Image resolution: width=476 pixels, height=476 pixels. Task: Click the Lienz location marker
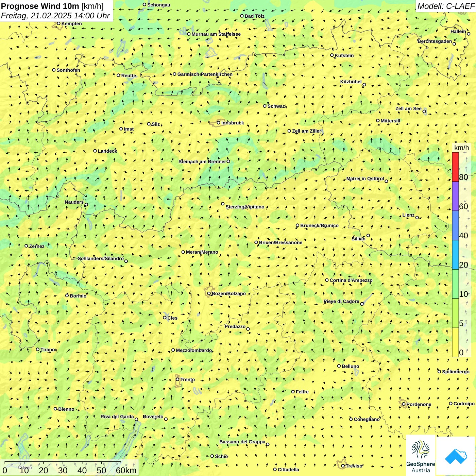point(417,217)
